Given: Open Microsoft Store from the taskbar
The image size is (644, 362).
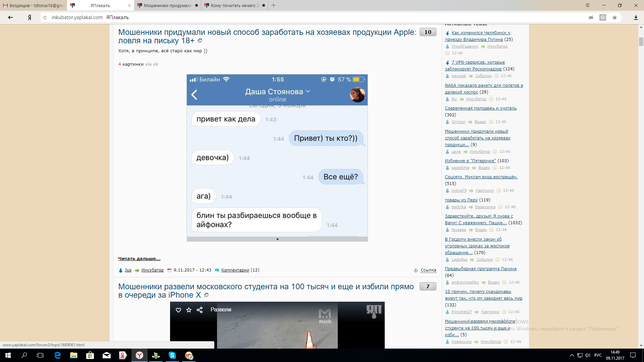Looking at the screenshot, I should pyautogui.click(x=90, y=355).
